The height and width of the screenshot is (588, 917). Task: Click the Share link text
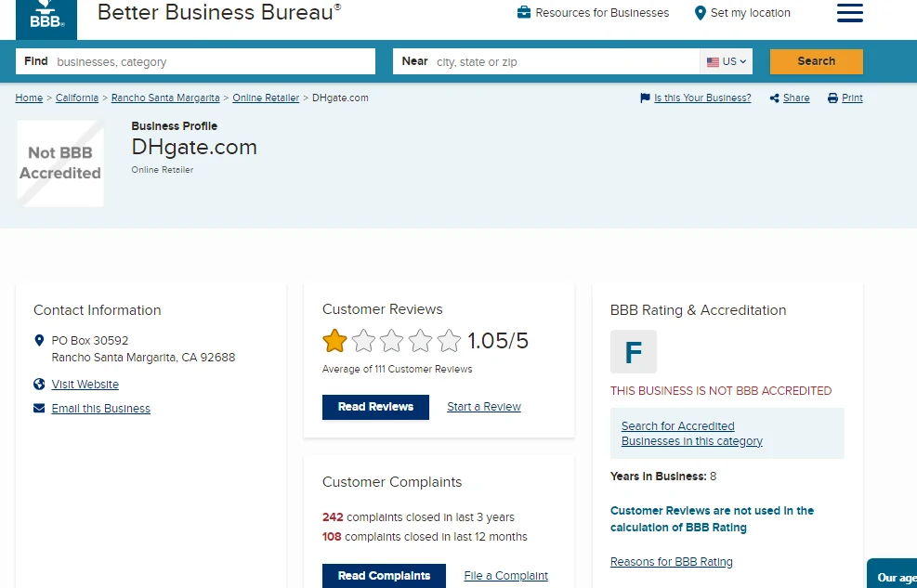click(x=796, y=98)
